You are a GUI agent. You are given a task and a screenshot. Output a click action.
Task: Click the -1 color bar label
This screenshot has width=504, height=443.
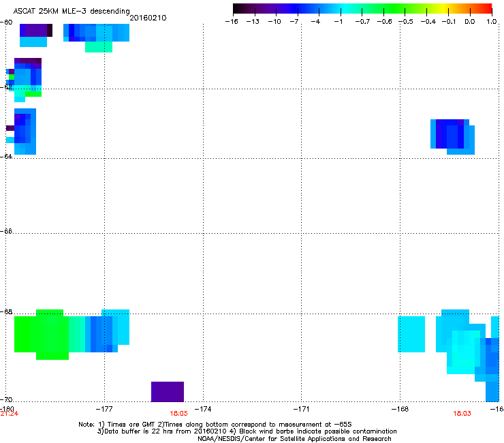338,22
